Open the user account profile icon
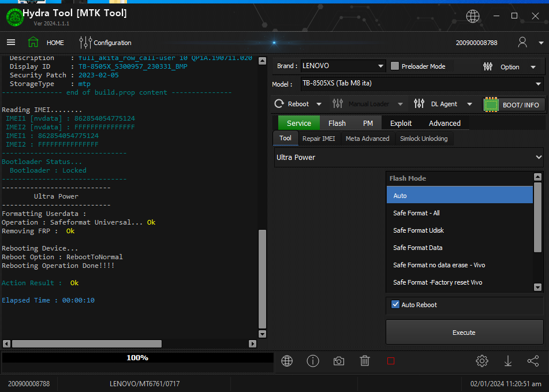The image size is (549, 392). pyautogui.click(x=522, y=42)
